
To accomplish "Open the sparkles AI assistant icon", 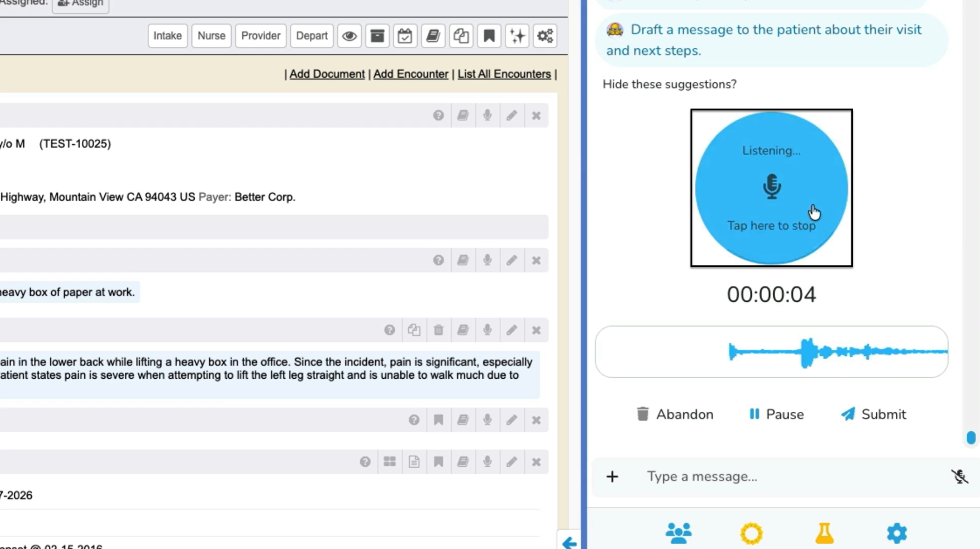I will coord(517,36).
